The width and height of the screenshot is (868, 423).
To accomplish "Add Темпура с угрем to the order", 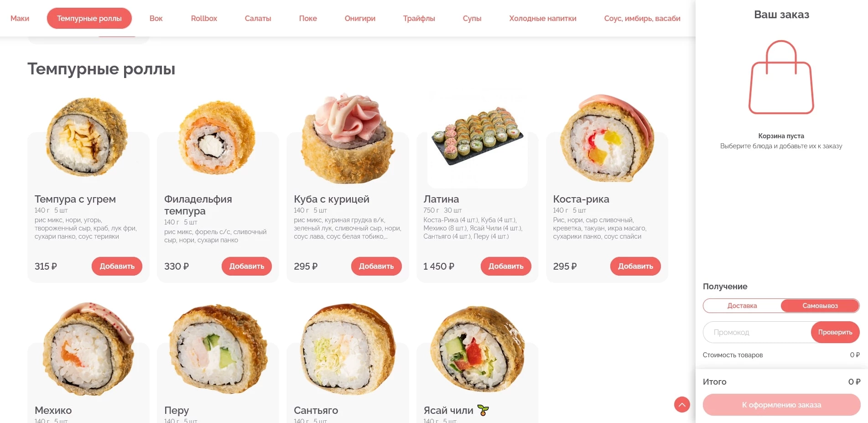I will [117, 266].
